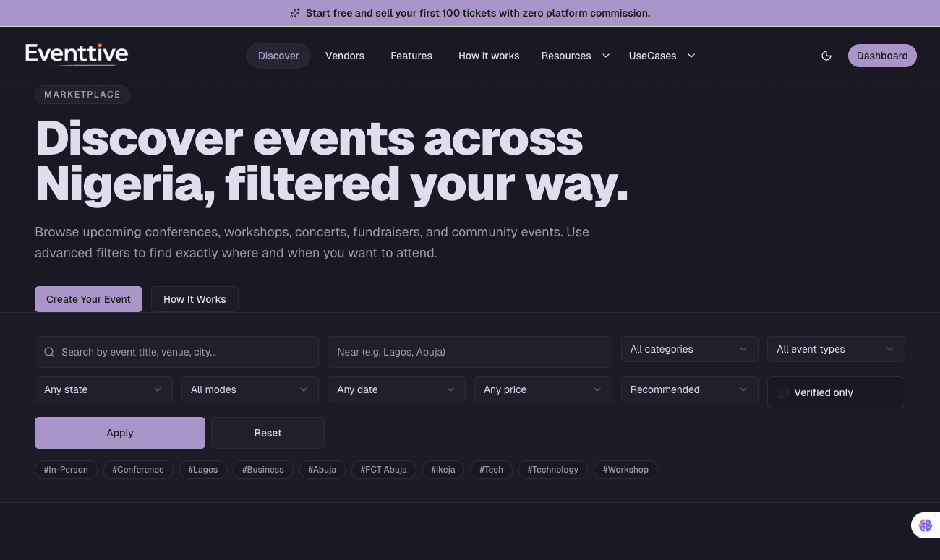Open the Recommended sort dropdown
940x560 pixels.
click(x=689, y=389)
